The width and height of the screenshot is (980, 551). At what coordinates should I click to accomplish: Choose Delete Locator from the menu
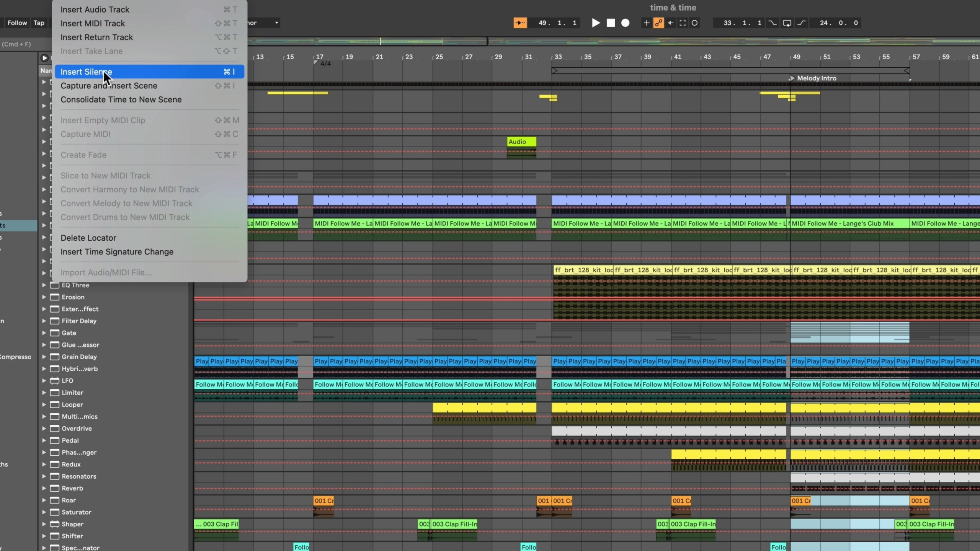click(149, 238)
